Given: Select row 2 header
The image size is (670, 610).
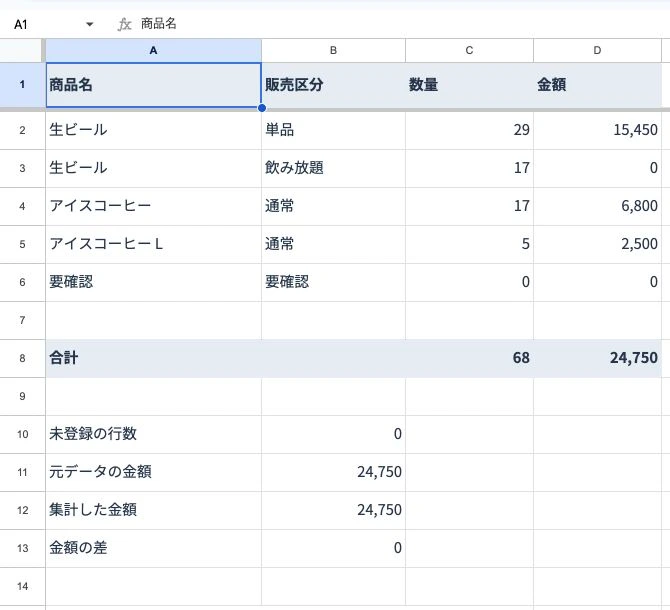Looking at the screenshot, I should coord(22,130).
